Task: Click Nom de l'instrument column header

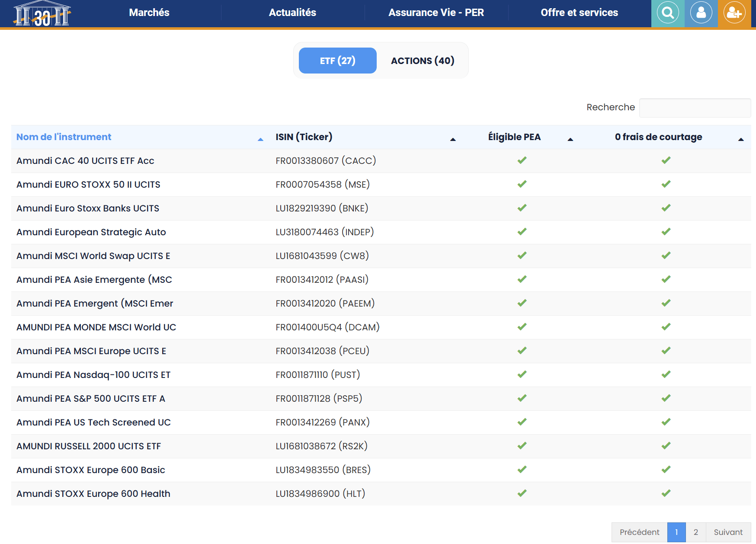Action: click(64, 137)
